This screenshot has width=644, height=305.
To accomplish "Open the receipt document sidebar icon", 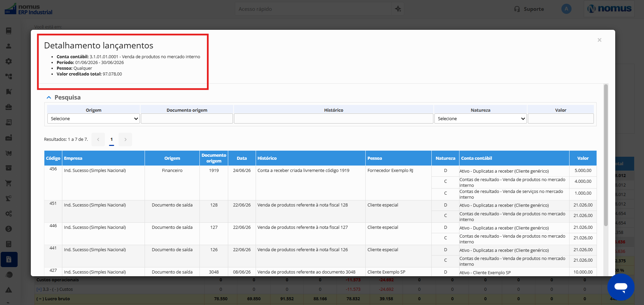I will pyautogui.click(x=9, y=122).
